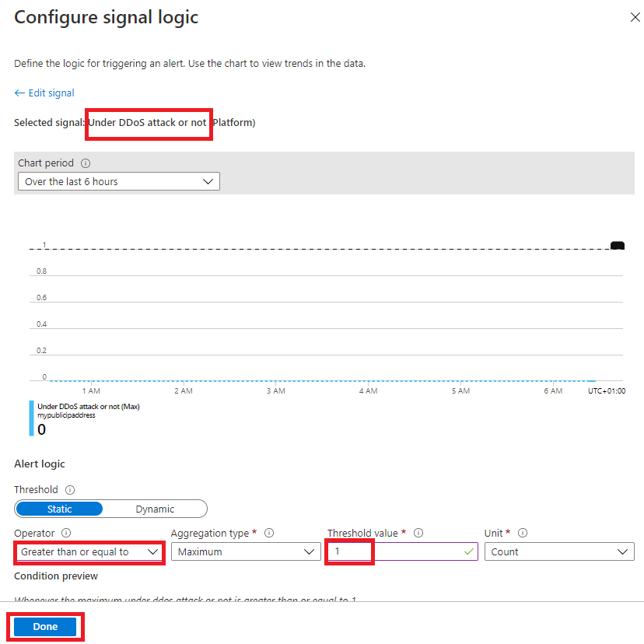Go back via Edit signal link

[44, 92]
